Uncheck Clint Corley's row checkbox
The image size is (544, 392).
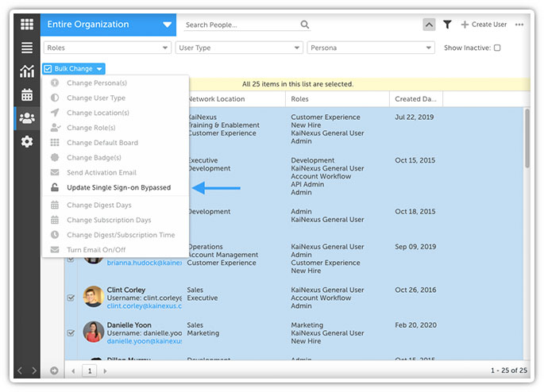click(71, 298)
